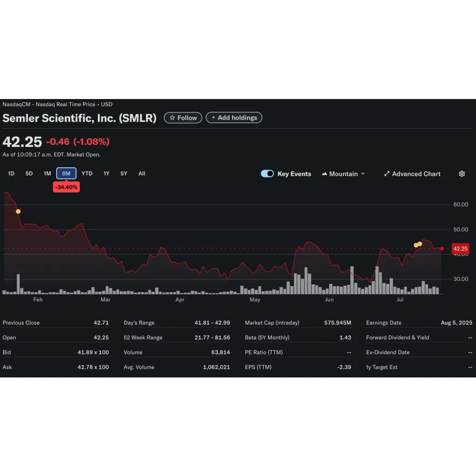This screenshot has width=476, height=476.
Task: Click the PE Ratio (TTM) label
Action: click(264, 352)
